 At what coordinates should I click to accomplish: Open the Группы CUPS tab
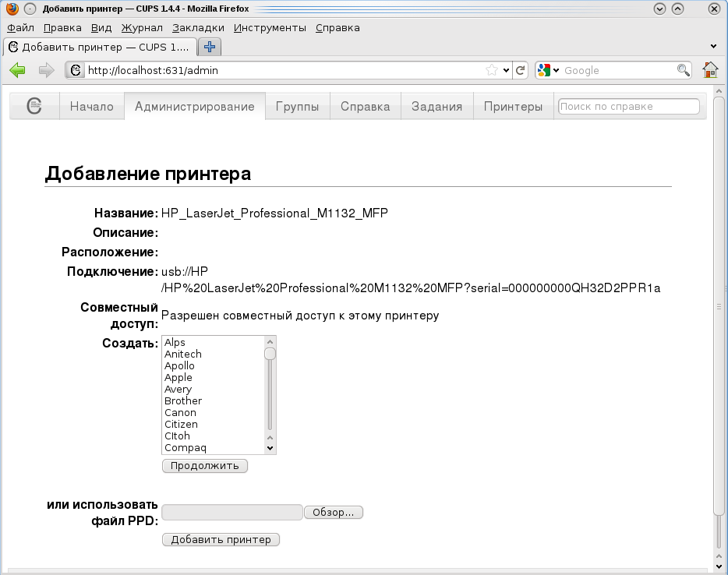click(298, 106)
